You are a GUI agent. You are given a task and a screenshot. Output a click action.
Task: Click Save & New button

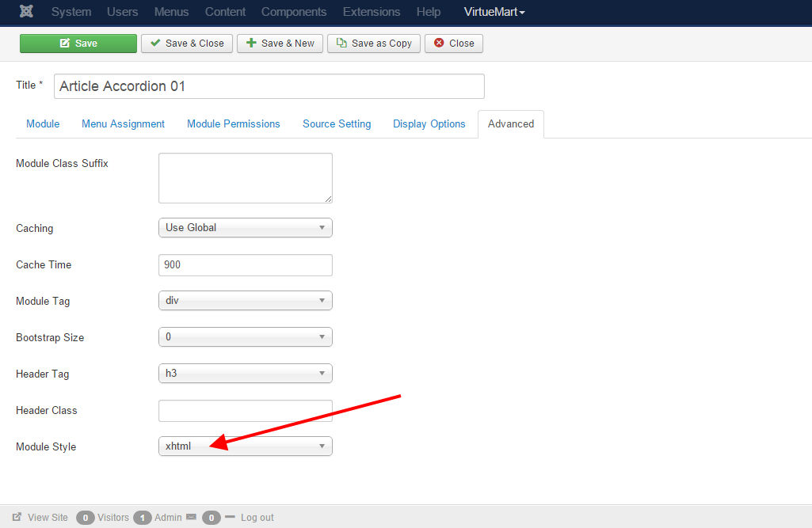(x=280, y=44)
